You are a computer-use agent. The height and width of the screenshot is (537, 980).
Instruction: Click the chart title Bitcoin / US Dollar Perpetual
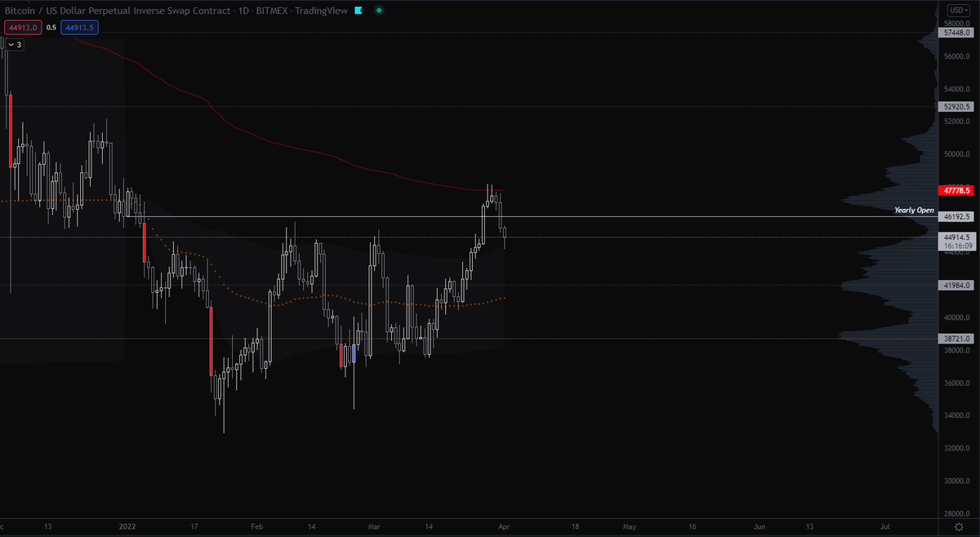pyautogui.click(x=175, y=11)
